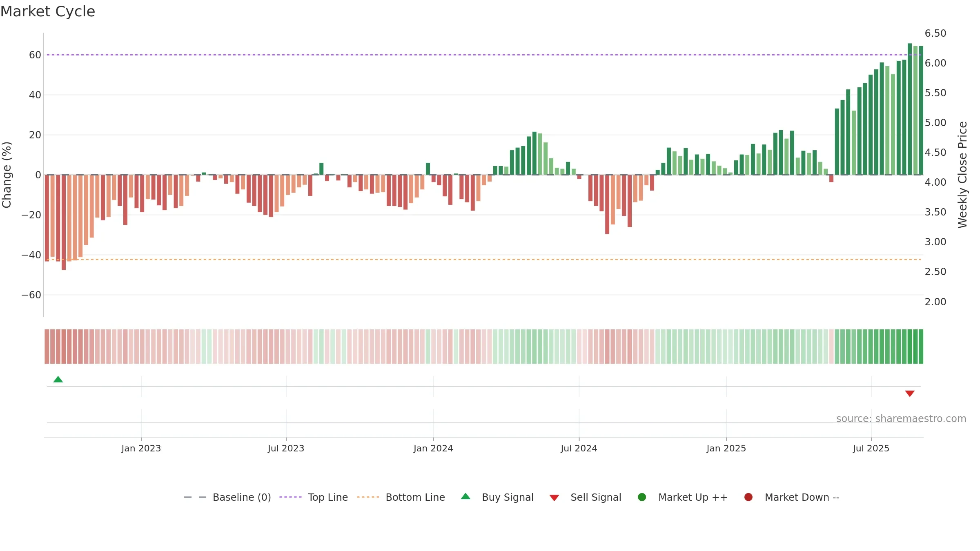Toggle the Market Up ++ legend entry
Viewport: 980px width, 551px height.
point(683,497)
